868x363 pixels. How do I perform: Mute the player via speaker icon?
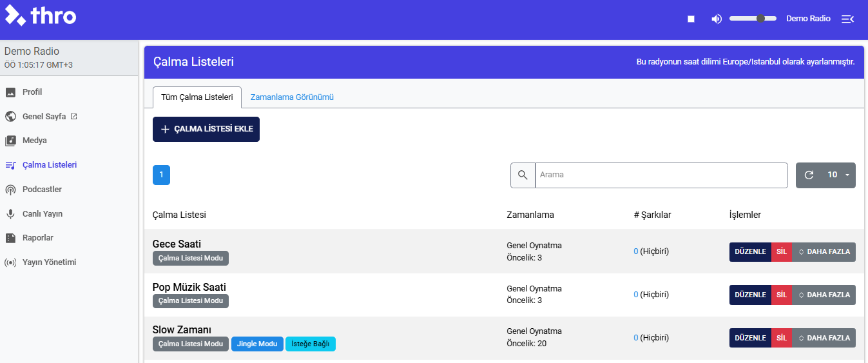(717, 19)
